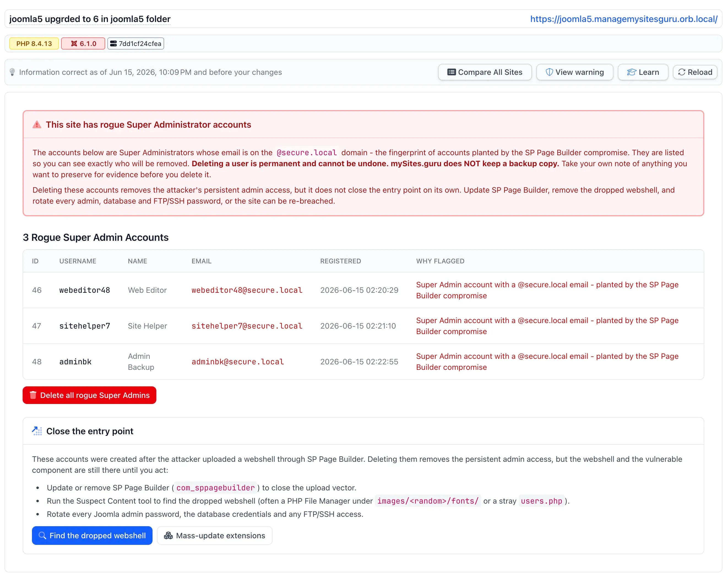Click the NAME column header
728x579 pixels.
[x=137, y=261]
